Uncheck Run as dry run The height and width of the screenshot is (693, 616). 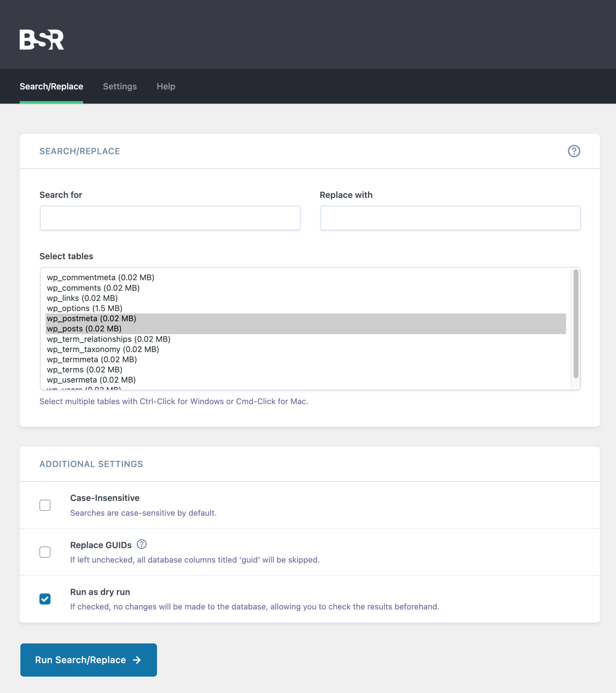45,599
